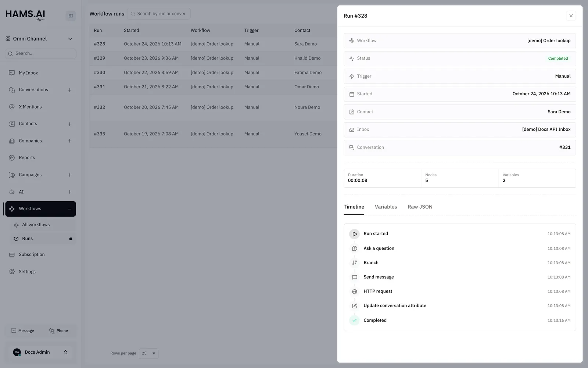
Task: Collapse the Workflows menu section
Action: tap(69, 209)
